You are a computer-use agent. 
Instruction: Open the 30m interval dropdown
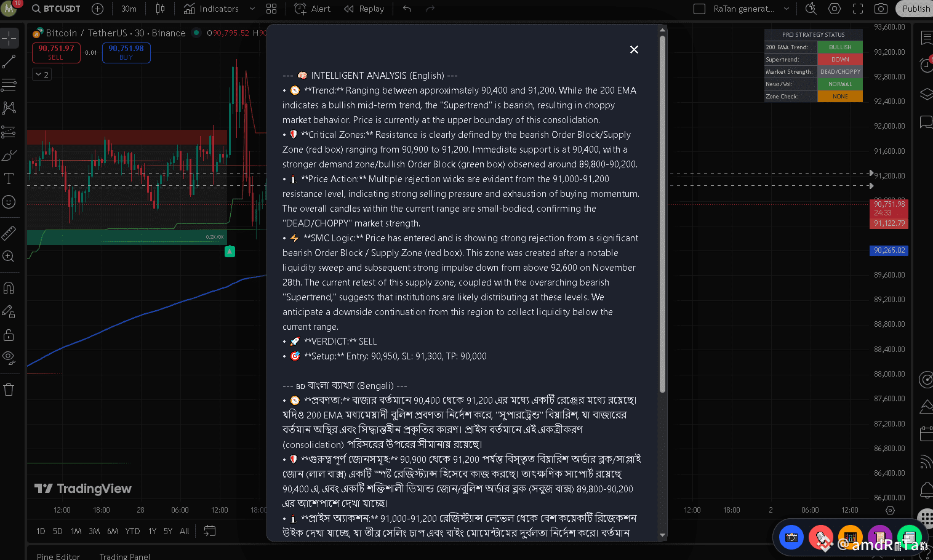pyautogui.click(x=129, y=9)
